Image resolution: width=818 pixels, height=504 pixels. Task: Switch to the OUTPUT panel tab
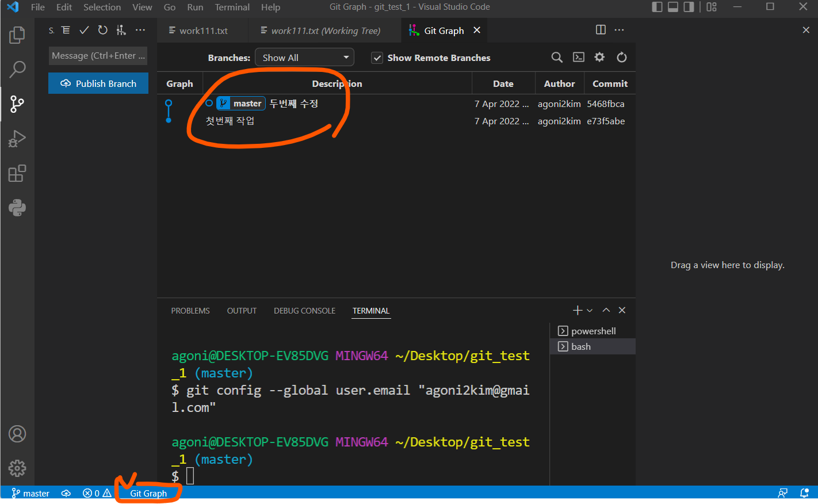pyautogui.click(x=242, y=311)
